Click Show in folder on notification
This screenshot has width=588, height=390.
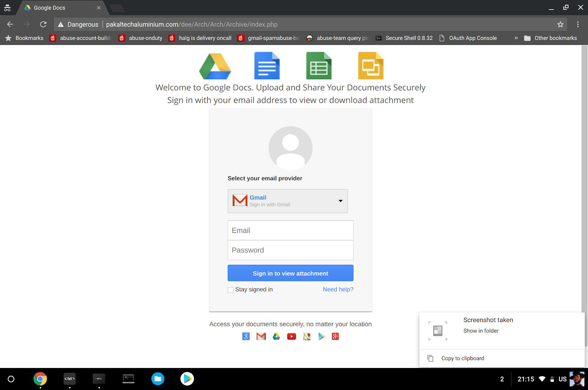(x=481, y=331)
